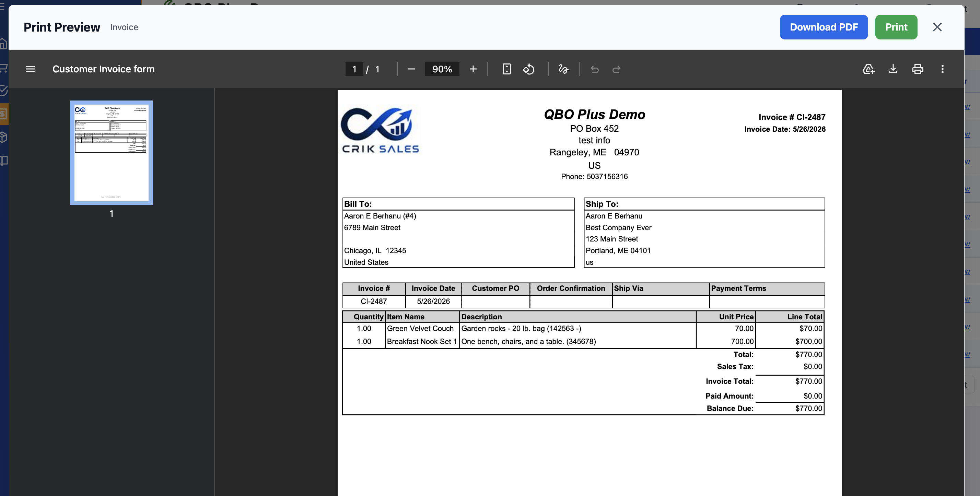Click '6789 Main Street' billing address

(x=372, y=227)
